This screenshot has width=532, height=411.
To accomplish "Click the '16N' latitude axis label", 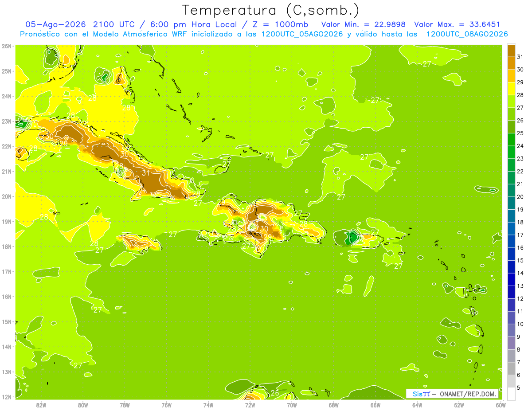I will point(7,297).
